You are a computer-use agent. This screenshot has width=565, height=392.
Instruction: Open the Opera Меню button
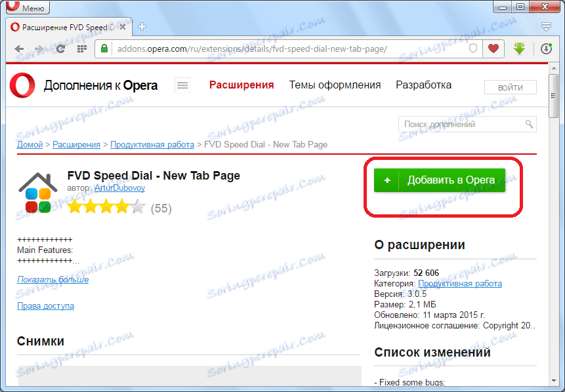pos(28,7)
